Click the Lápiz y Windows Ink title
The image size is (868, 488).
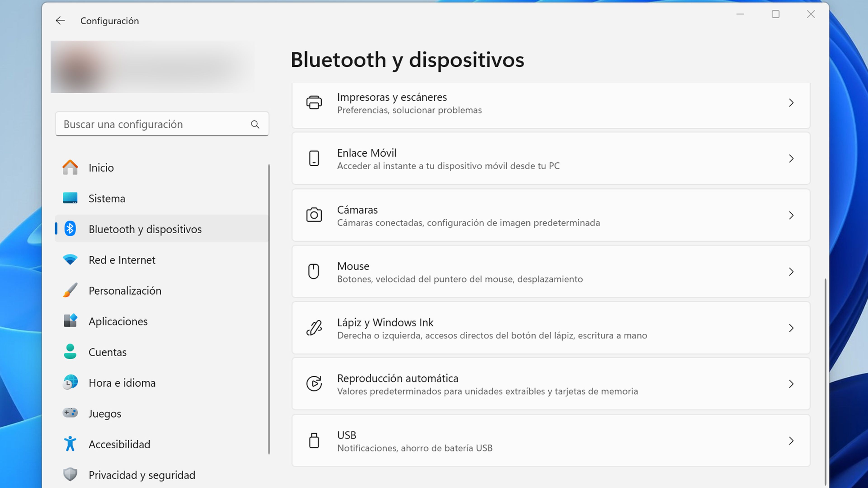coord(385,323)
